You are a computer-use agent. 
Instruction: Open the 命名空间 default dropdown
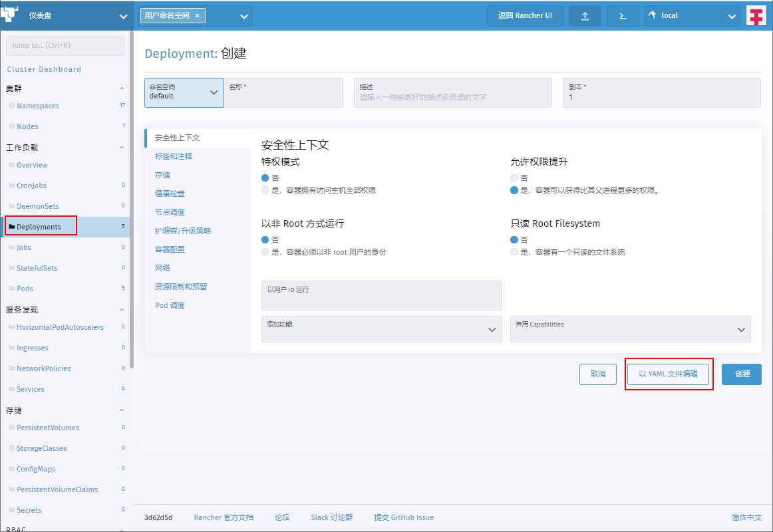point(184,92)
